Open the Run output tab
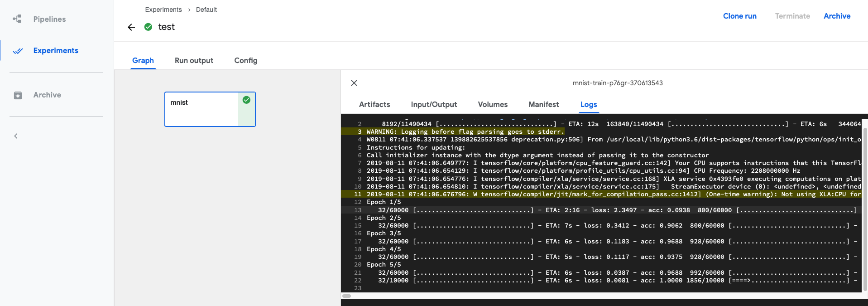868x306 pixels. pos(194,61)
